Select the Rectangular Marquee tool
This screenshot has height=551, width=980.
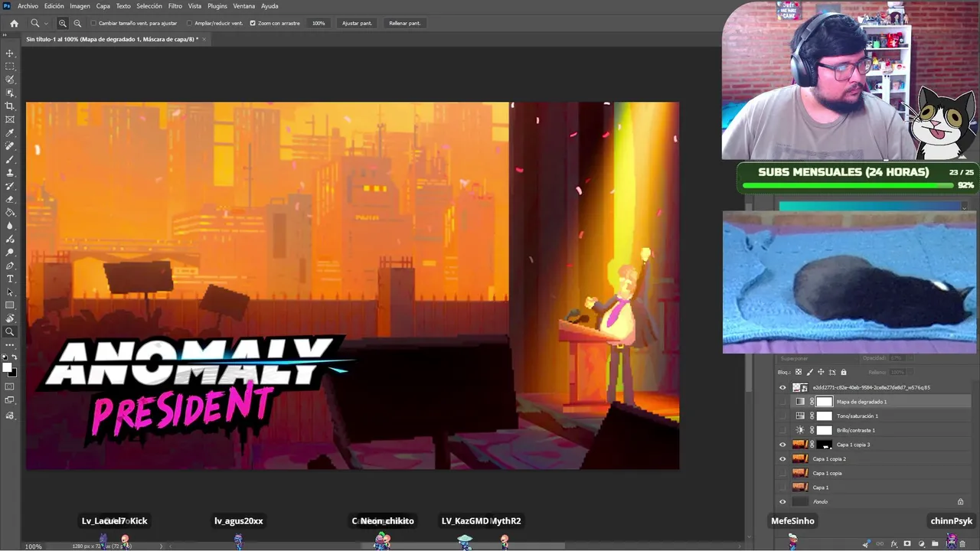[x=10, y=67]
